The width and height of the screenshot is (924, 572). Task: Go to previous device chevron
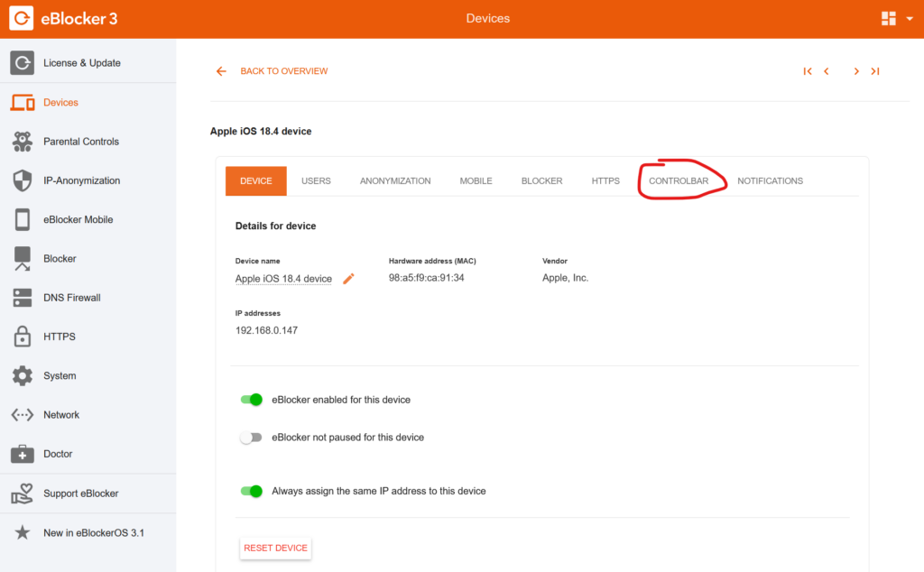827,71
